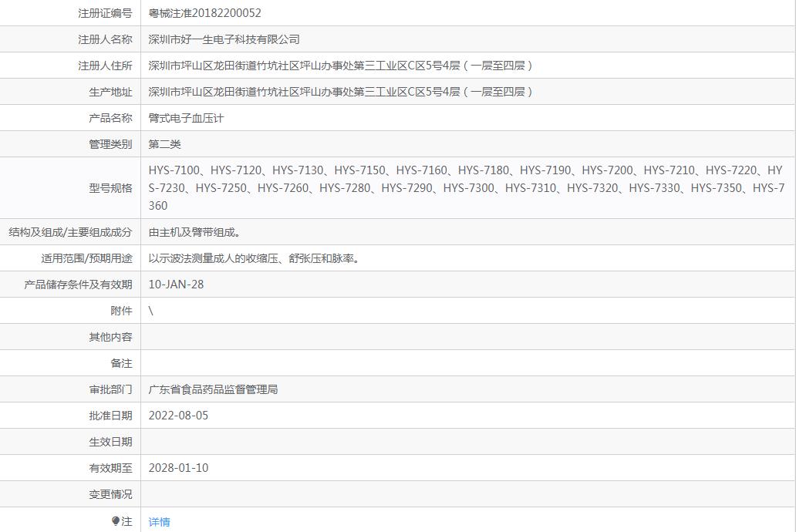Image resolution: width=796 pixels, height=532 pixels.
Task: Click the 注册人住所 label
Action: coord(105,66)
